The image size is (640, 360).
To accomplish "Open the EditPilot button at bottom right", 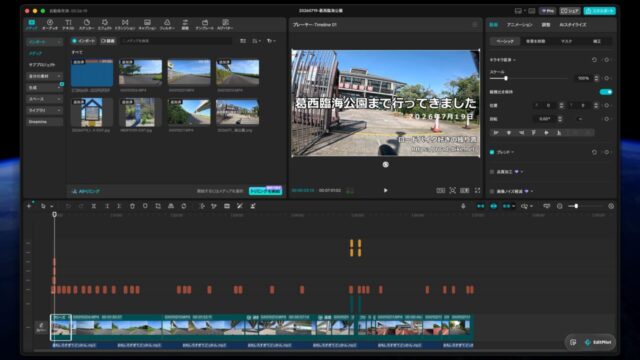I will (x=598, y=342).
